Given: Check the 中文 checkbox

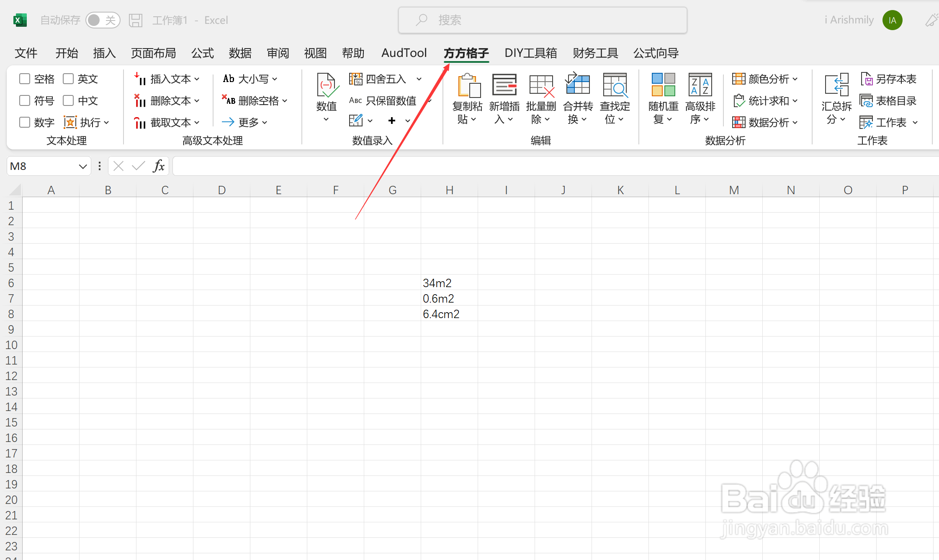Looking at the screenshot, I should pos(68,100).
